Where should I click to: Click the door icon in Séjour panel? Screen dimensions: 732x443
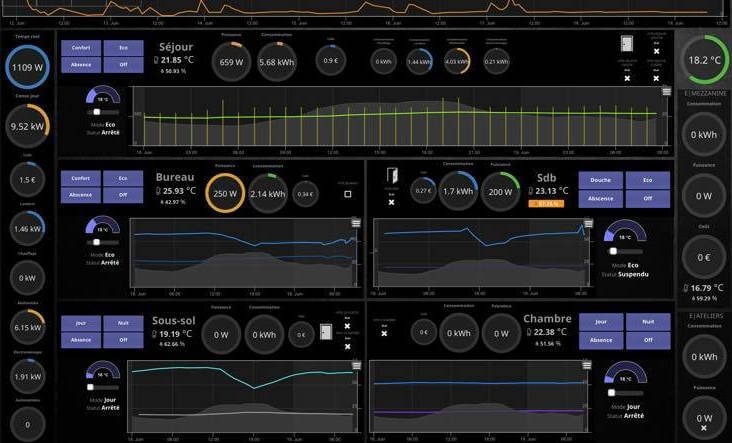[x=627, y=44]
